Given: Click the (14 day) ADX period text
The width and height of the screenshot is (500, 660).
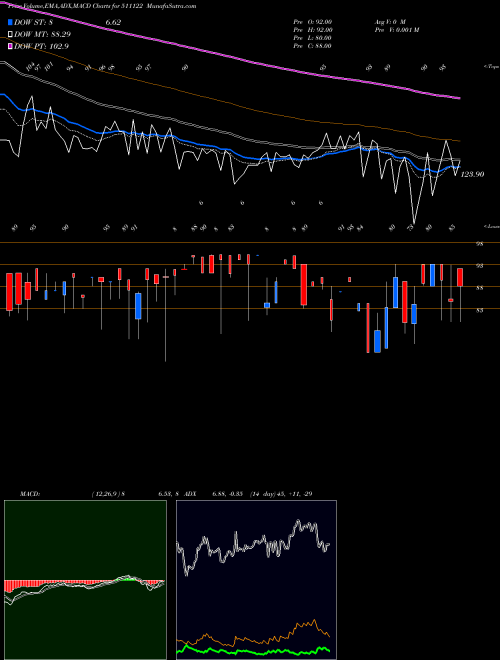Looking at the screenshot, I should [263, 494].
